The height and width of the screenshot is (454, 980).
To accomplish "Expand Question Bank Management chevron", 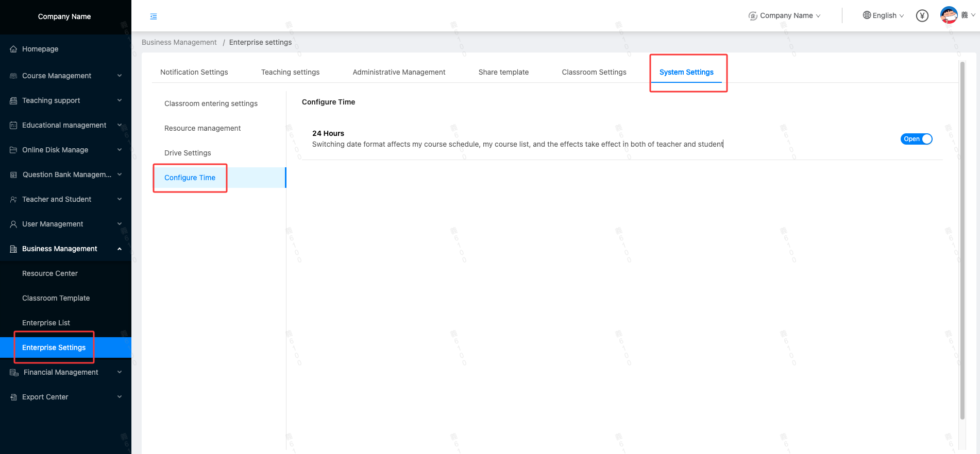I will pos(120,174).
